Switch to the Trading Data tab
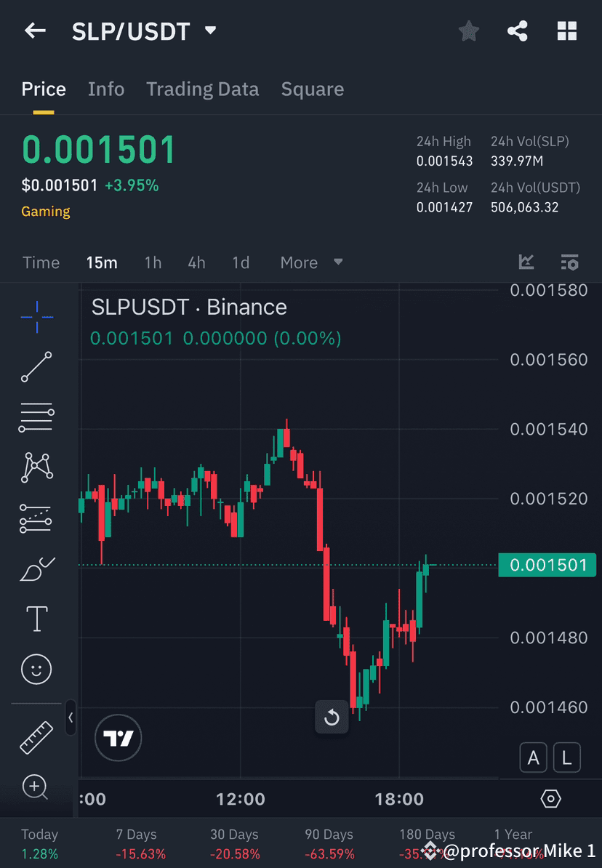Viewport: 602px width, 868px height. [203, 89]
